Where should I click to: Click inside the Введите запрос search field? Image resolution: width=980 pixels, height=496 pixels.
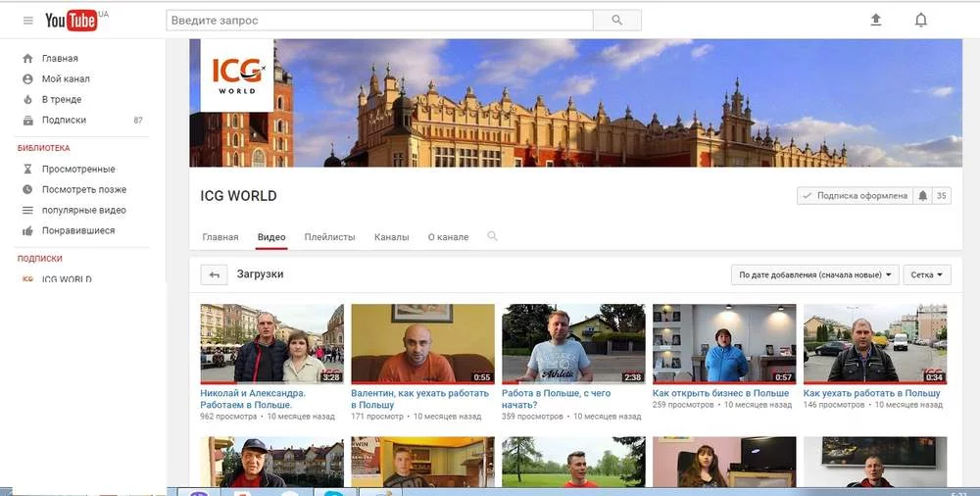click(x=379, y=20)
